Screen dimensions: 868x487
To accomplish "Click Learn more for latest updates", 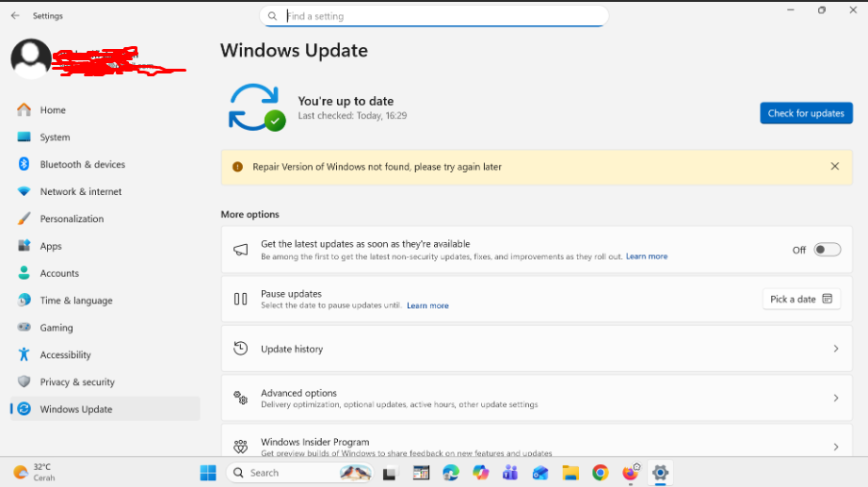I will click(647, 256).
